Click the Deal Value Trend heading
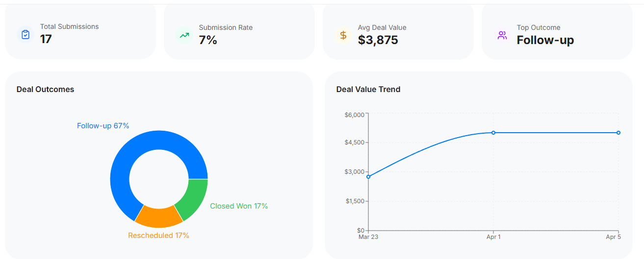The image size is (644, 259). 368,89
